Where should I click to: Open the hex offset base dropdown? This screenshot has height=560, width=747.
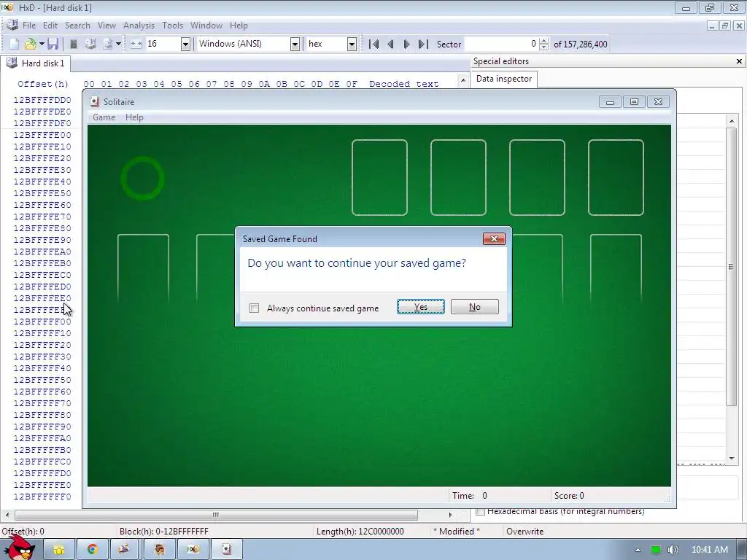[x=352, y=44]
